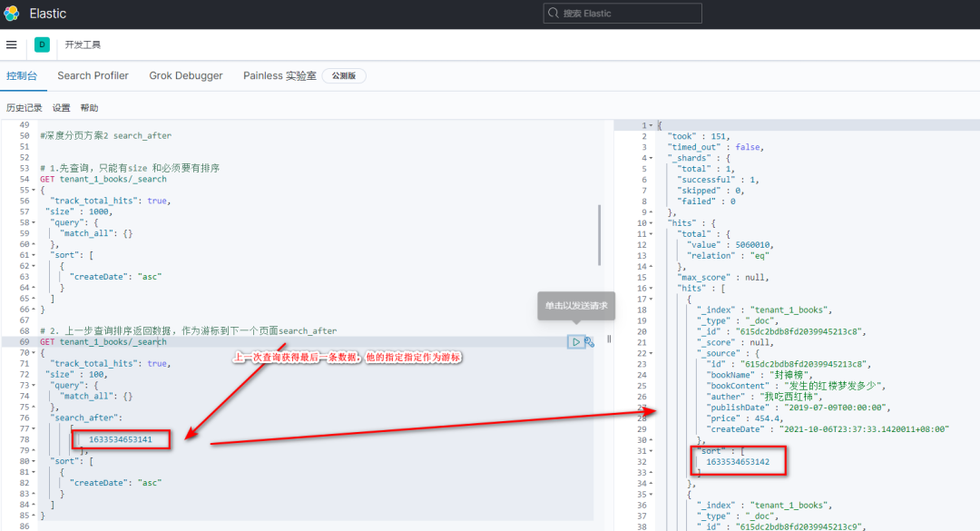Collapse response sort block at line 31

[651, 451]
